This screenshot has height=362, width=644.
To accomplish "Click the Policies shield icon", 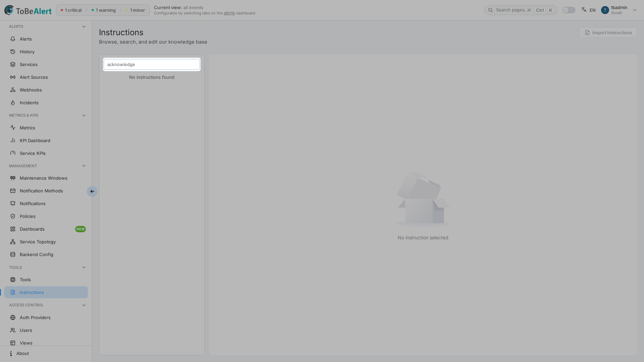I will pyautogui.click(x=13, y=216).
